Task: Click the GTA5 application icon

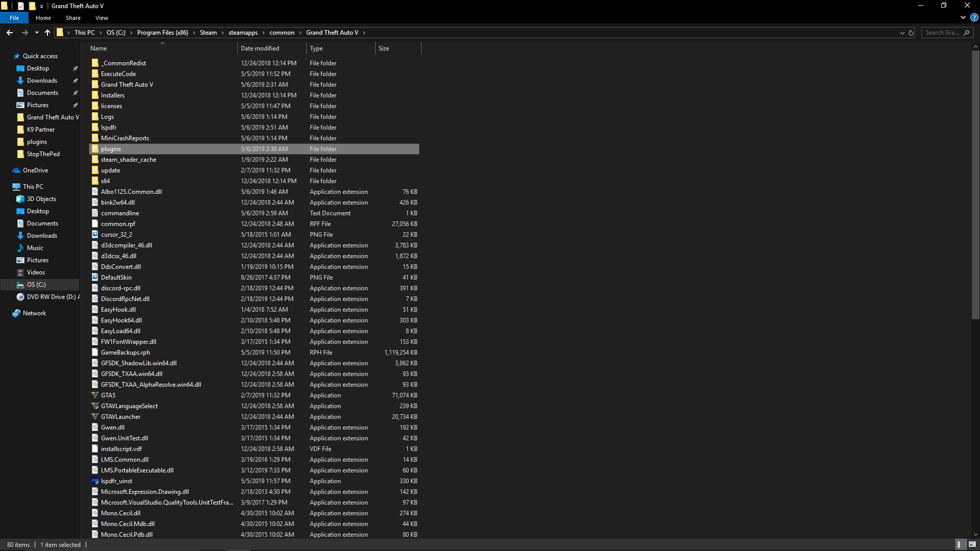Action: click(x=95, y=395)
